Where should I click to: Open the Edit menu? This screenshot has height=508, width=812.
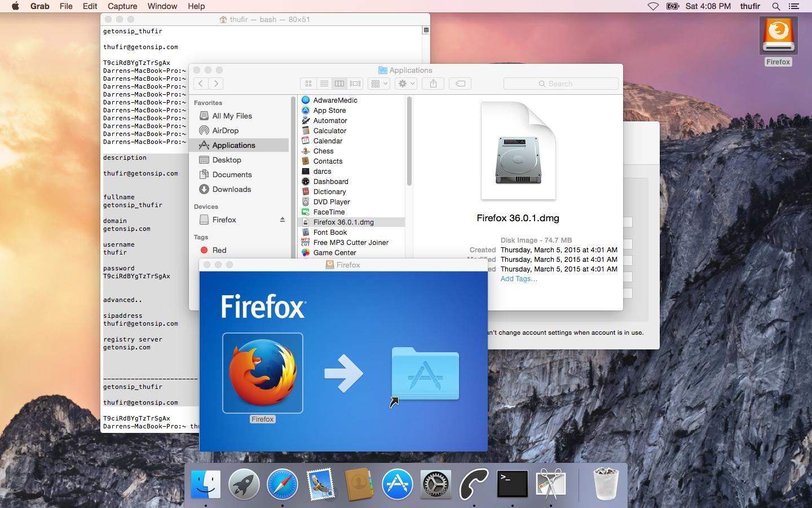[90, 6]
